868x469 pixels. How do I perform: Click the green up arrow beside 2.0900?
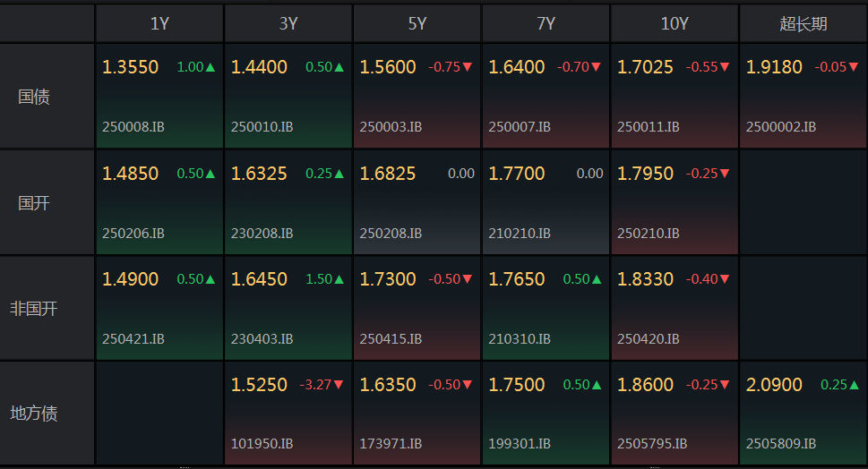pyautogui.click(x=855, y=385)
